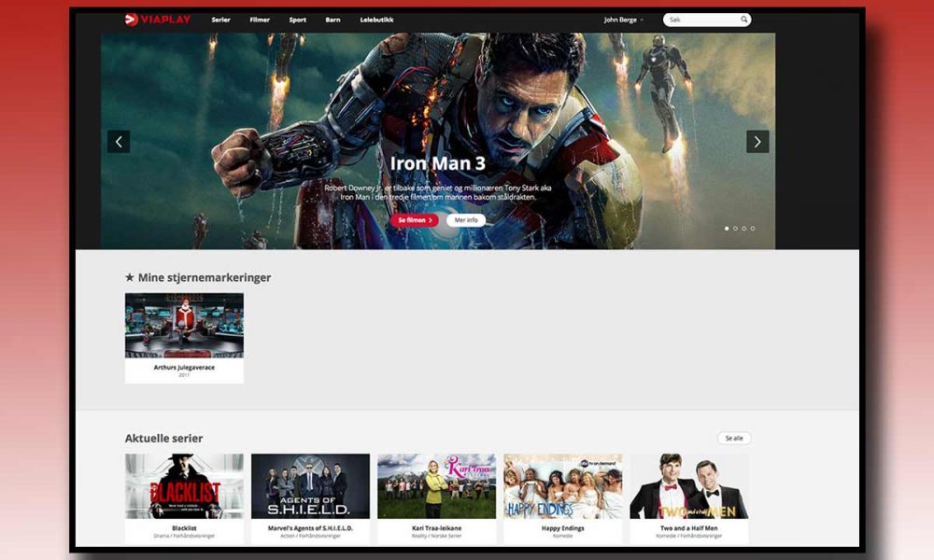Open the John Berge account dropdown
This screenshot has height=560, width=934.
point(624,20)
